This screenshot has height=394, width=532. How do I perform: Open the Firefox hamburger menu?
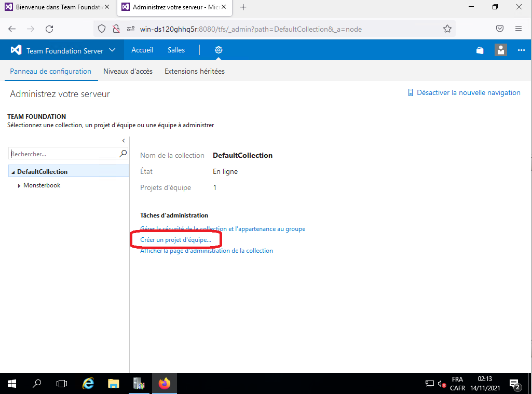point(519,29)
